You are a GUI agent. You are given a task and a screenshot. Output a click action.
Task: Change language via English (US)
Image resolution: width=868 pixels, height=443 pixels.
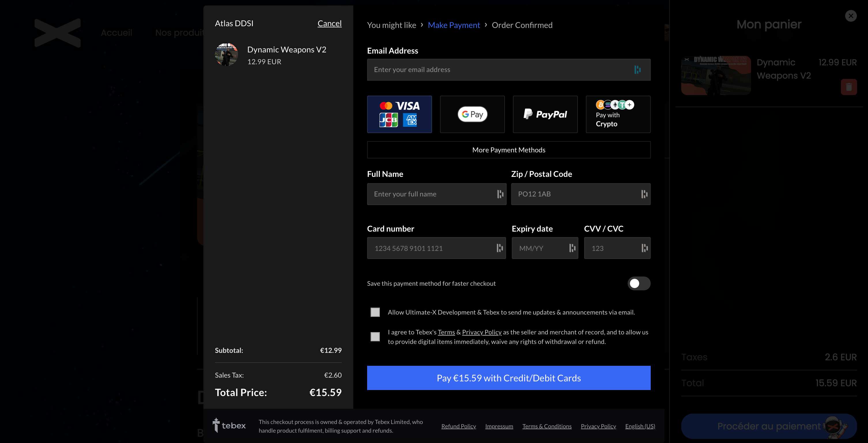pyautogui.click(x=640, y=426)
